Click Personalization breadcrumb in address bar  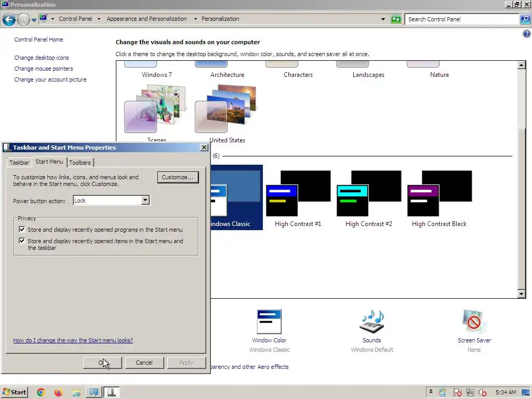coord(220,19)
